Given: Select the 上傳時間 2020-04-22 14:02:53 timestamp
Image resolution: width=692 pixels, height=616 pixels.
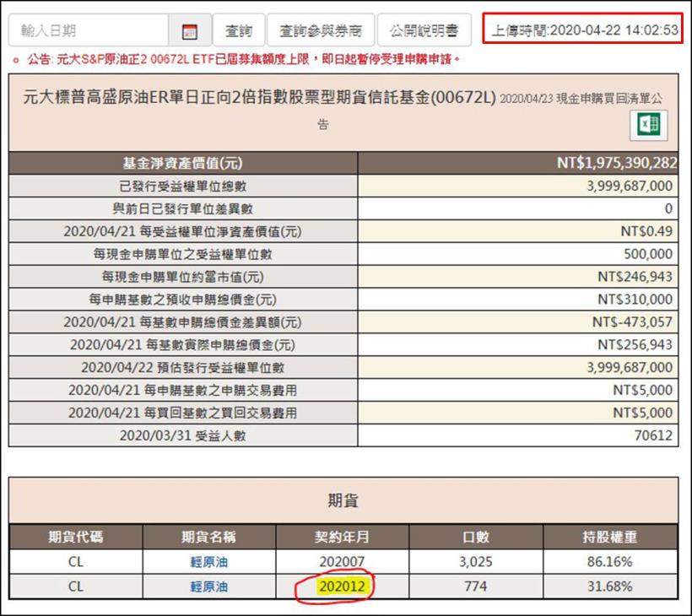Looking at the screenshot, I should pos(584,30).
